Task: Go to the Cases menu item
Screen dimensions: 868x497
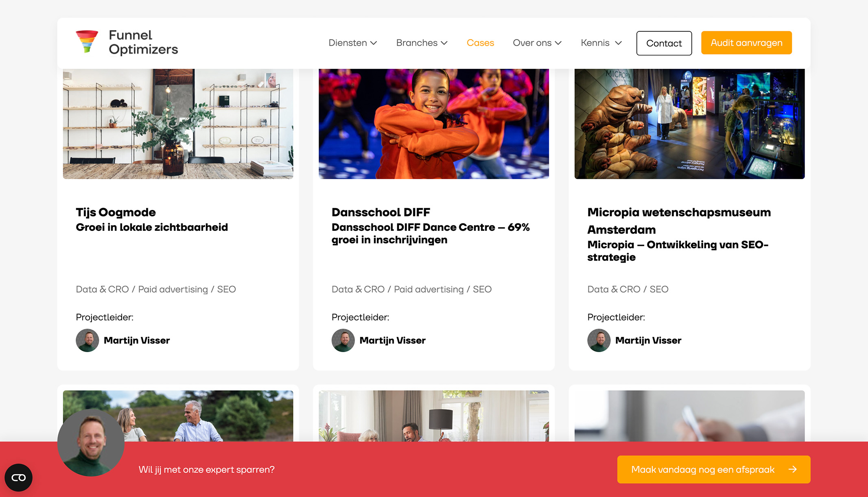Action: click(x=480, y=43)
